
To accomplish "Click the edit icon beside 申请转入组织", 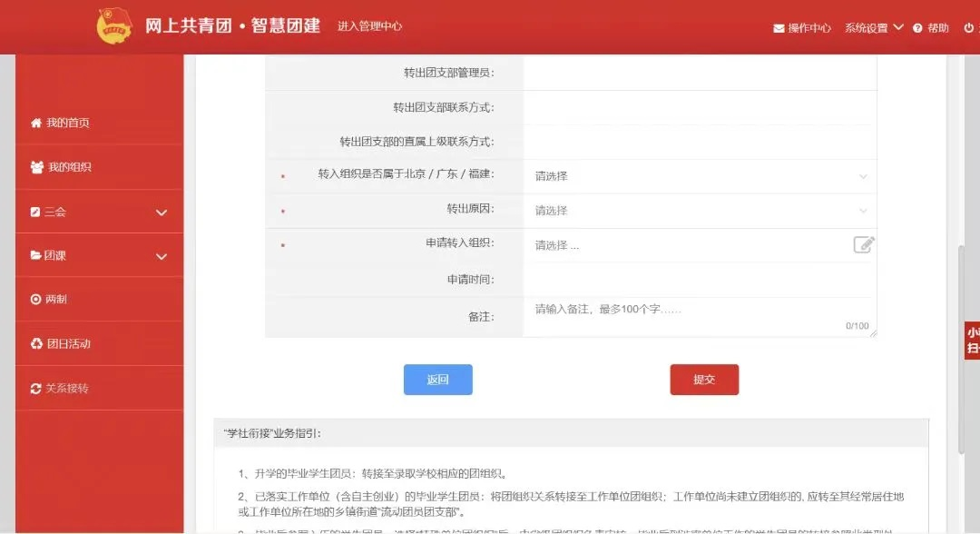I will point(863,244).
